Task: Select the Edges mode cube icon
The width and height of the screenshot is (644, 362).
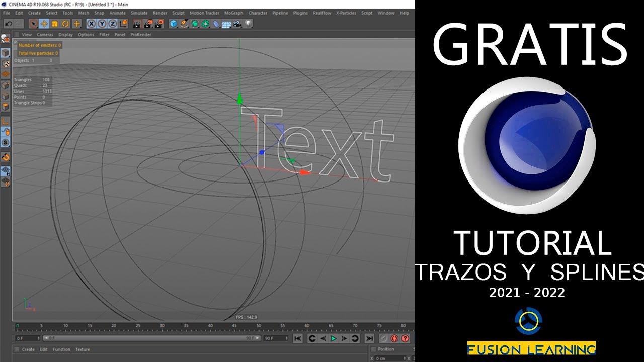Action: pos(6,96)
